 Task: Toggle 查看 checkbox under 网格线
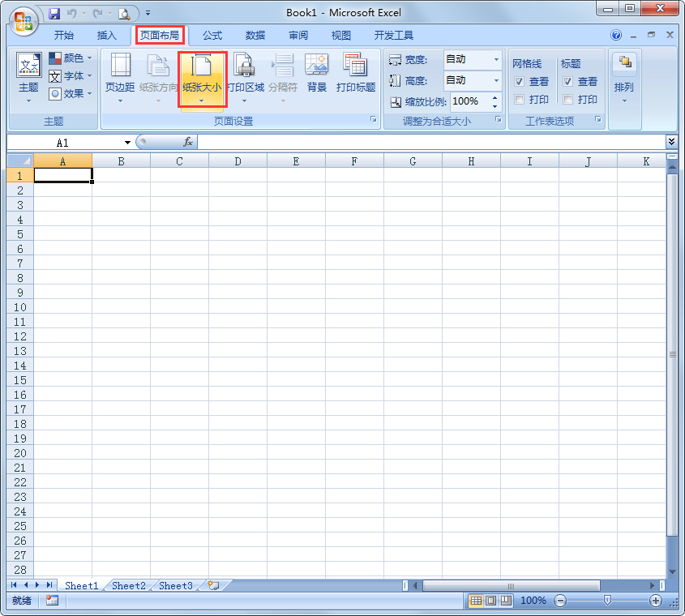519,80
